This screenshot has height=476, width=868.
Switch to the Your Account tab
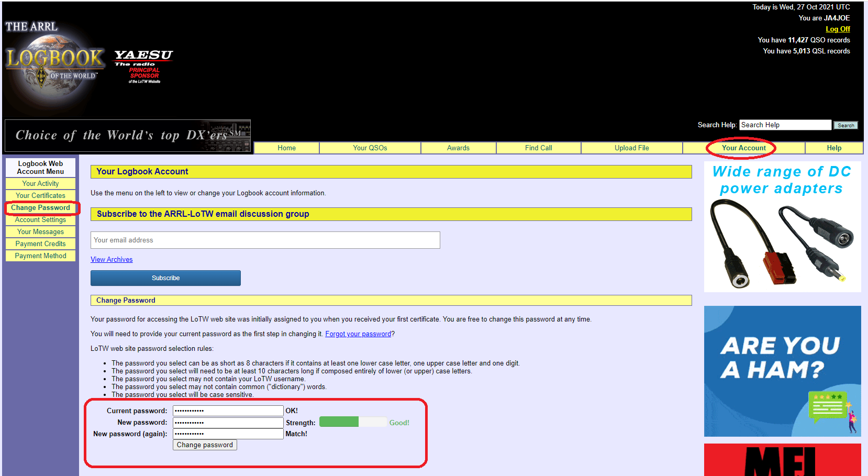(744, 148)
